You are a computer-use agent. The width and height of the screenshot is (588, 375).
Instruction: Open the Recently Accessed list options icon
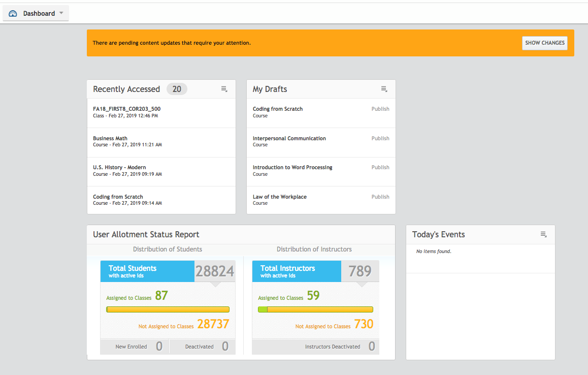[x=224, y=89]
